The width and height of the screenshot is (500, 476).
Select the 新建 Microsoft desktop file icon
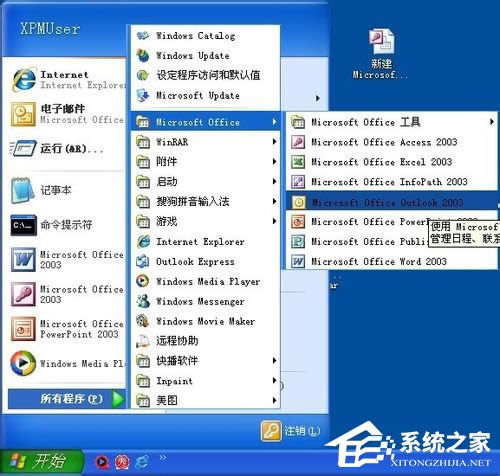[x=381, y=54]
